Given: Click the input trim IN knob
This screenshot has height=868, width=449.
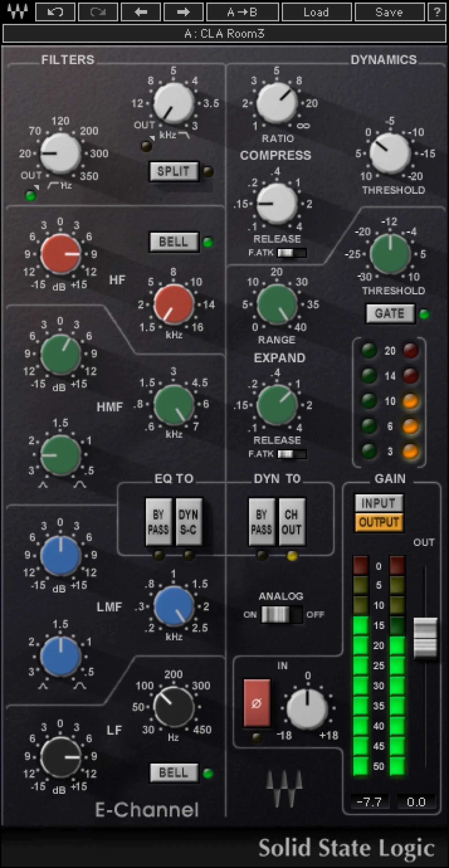Looking at the screenshot, I should tap(307, 709).
